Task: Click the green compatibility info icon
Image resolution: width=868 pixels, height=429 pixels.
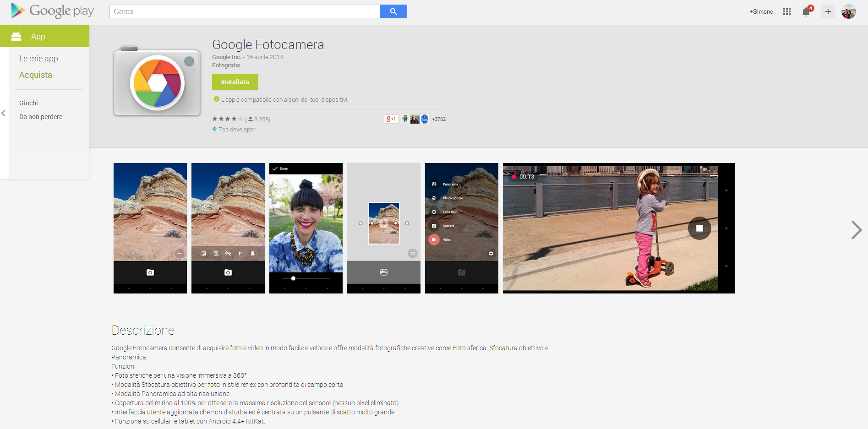Action: click(217, 99)
